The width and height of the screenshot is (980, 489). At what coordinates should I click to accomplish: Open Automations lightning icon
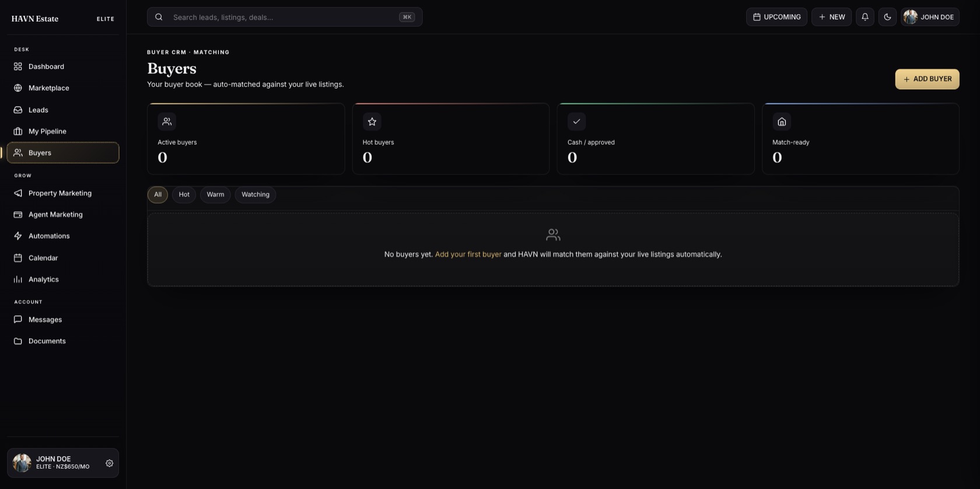pos(18,236)
